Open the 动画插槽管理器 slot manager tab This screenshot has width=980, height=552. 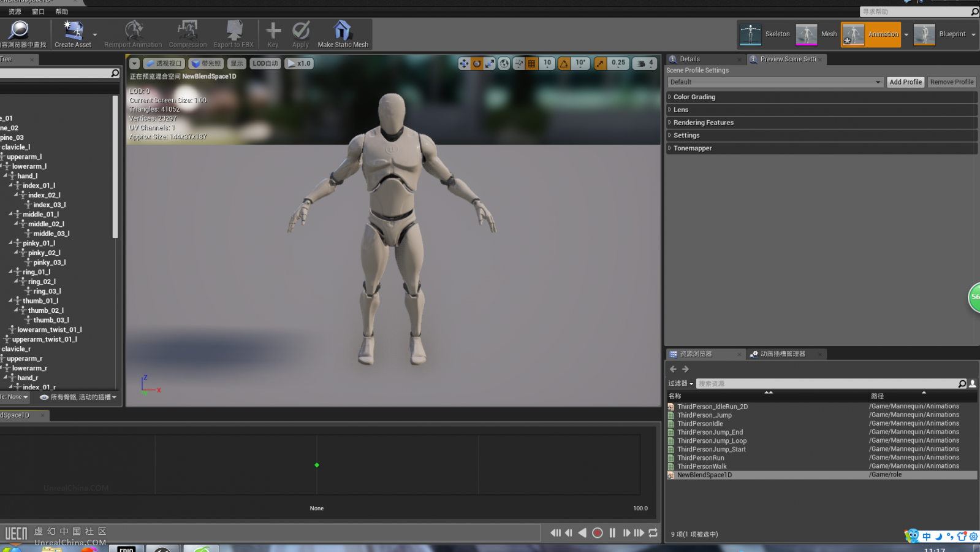[786, 354]
